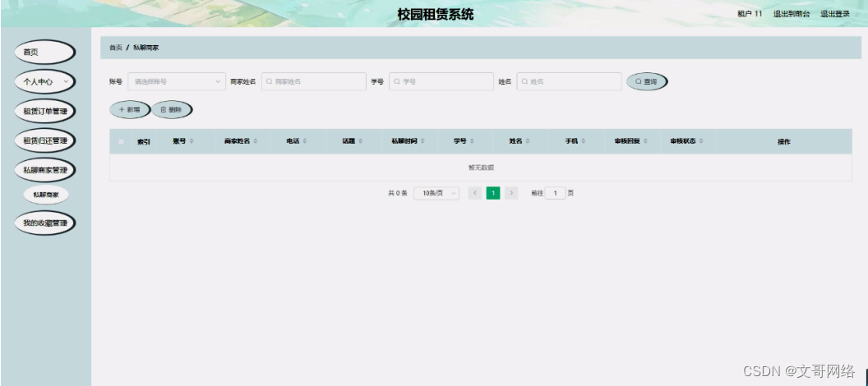This screenshot has width=868, height=386.
Task: Focus the 商家姓名 search field
Action: tap(314, 81)
